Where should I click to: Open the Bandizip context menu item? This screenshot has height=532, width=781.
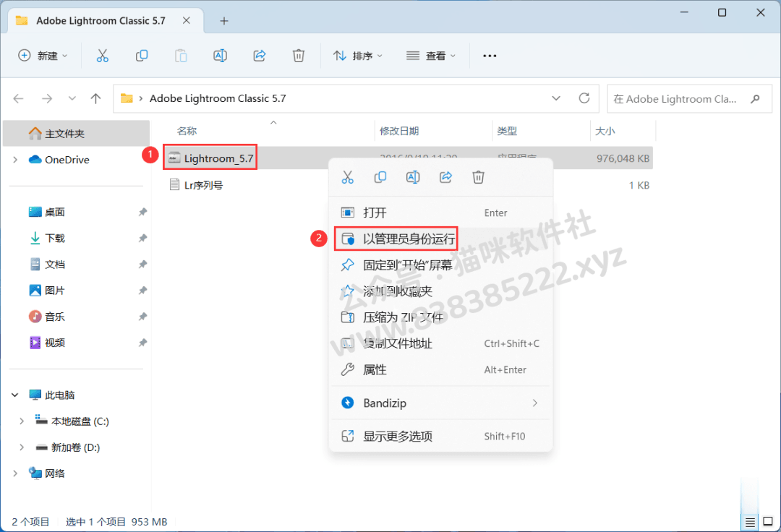click(441, 403)
